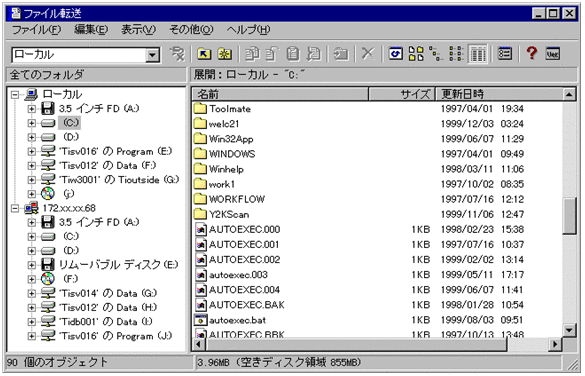Viewport: 585px width, 376px height.
Task: Select 'Tisv016' の Program (J:) tree item
Action: pos(115,336)
